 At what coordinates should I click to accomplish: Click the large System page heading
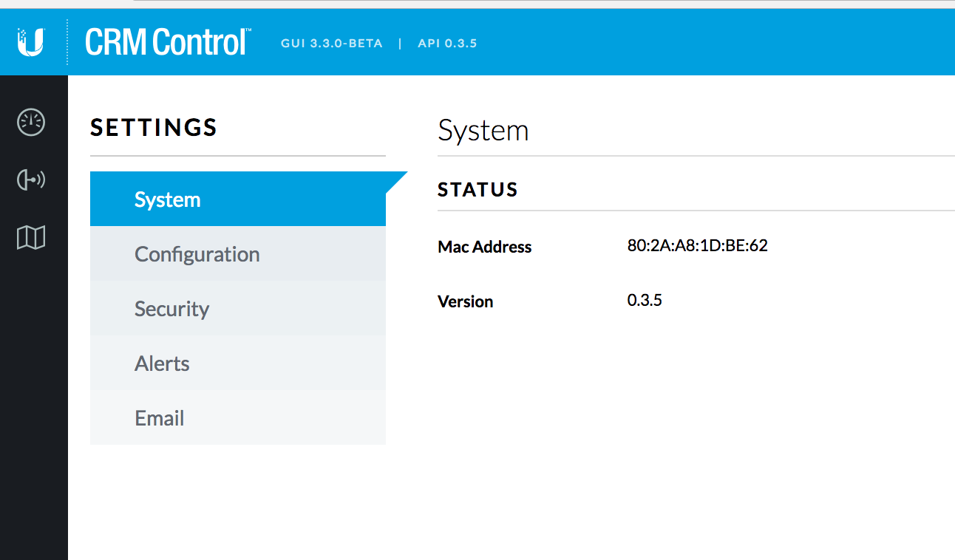tap(483, 131)
